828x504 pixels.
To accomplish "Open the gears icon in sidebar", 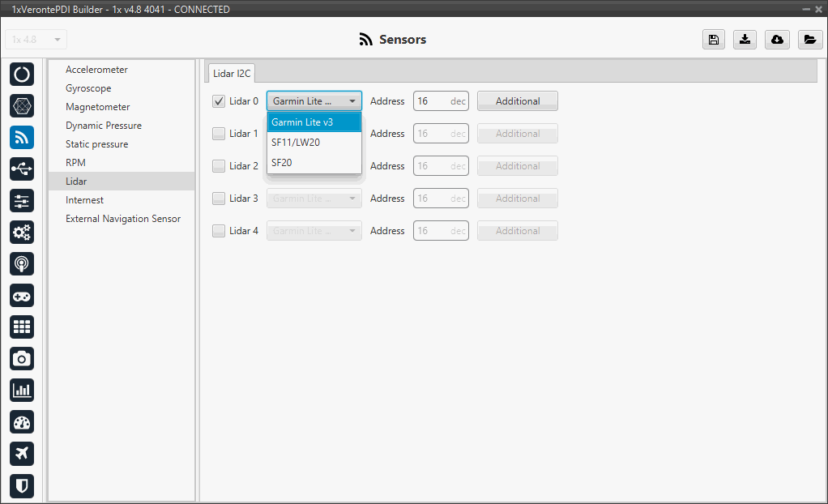I will (x=22, y=233).
